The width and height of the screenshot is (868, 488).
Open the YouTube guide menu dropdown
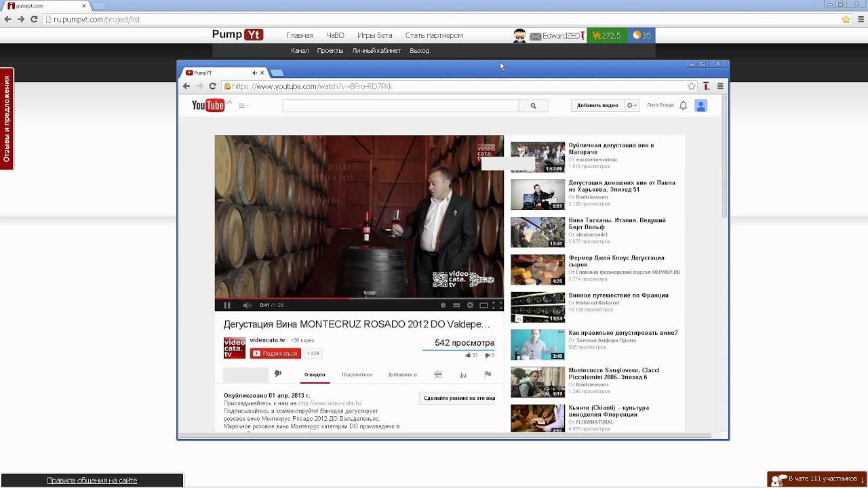point(243,106)
